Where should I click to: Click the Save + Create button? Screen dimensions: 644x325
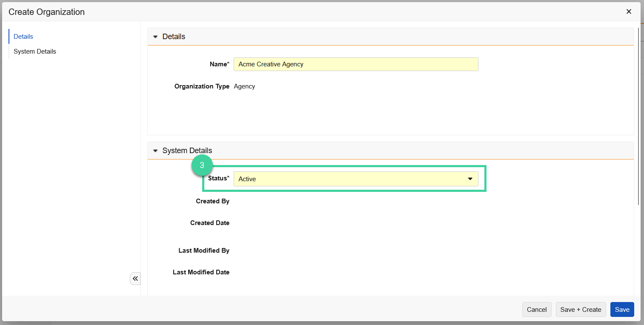[x=581, y=309]
